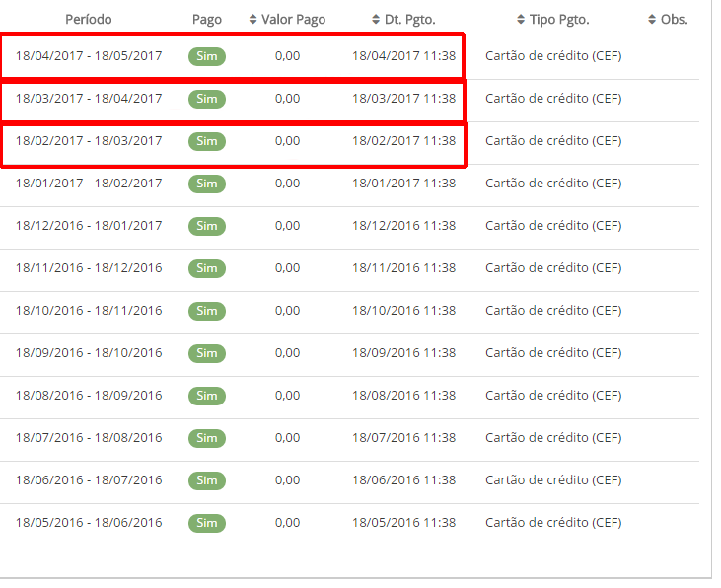Click Sim badge for 18/02/2017 - 18/03/2017
This screenshot has width=721, height=588.
point(207,141)
